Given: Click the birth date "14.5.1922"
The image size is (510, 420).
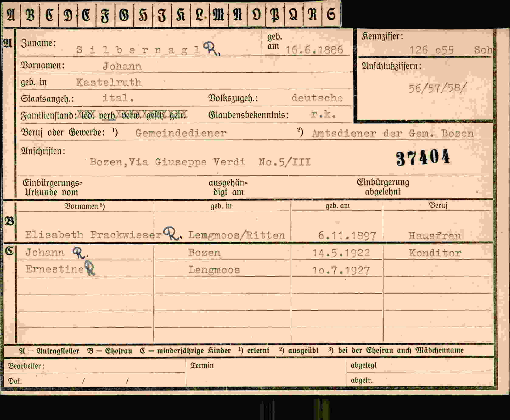Looking at the screenshot, I should [x=341, y=253].
